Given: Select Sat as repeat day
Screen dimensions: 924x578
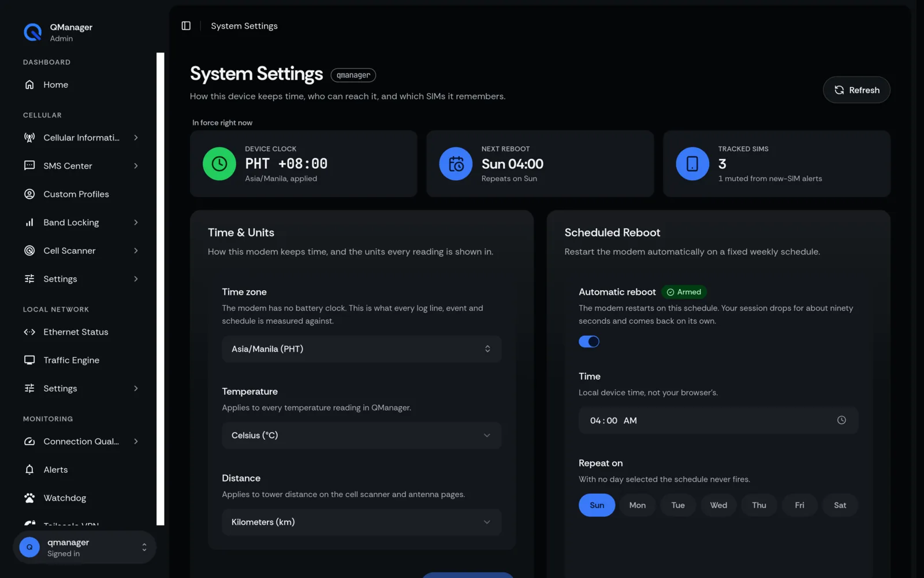Looking at the screenshot, I should tap(840, 505).
